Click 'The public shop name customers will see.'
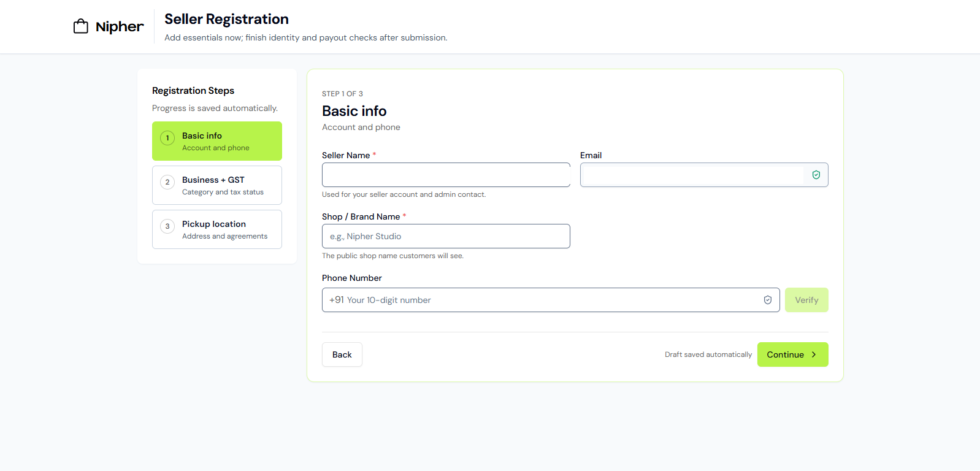This screenshot has height=471, width=980. point(392,256)
